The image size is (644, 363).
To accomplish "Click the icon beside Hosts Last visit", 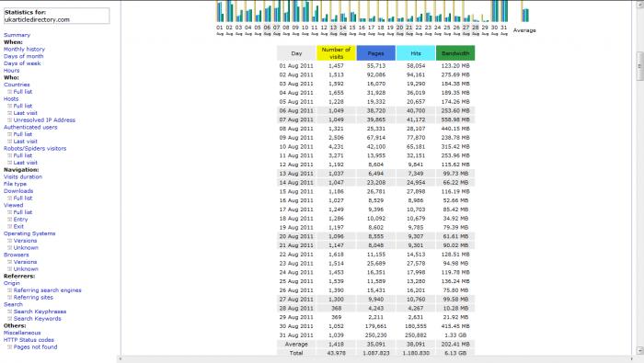I will click(10, 113).
